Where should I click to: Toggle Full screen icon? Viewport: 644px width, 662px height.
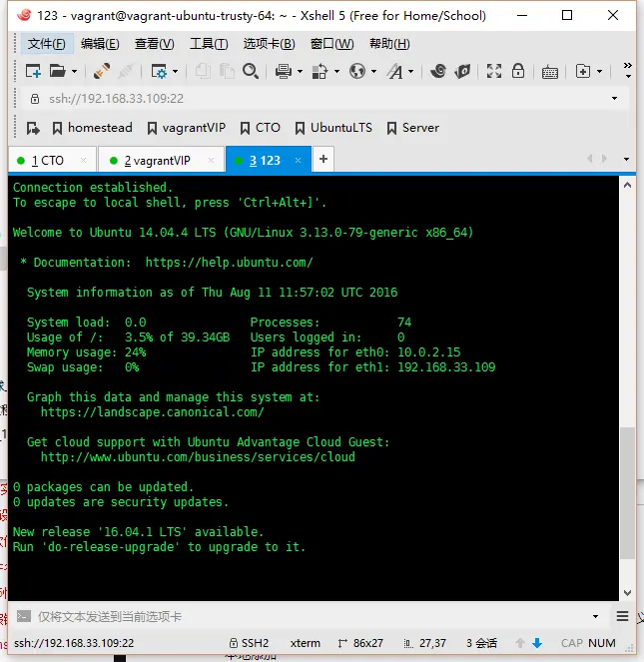pyautogui.click(x=494, y=71)
